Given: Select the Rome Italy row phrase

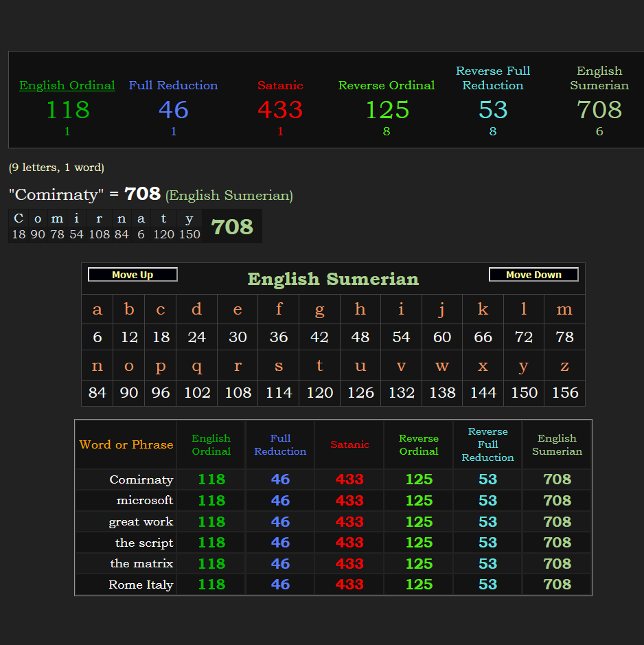Looking at the screenshot, I should pyautogui.click(x=141, y=585).
